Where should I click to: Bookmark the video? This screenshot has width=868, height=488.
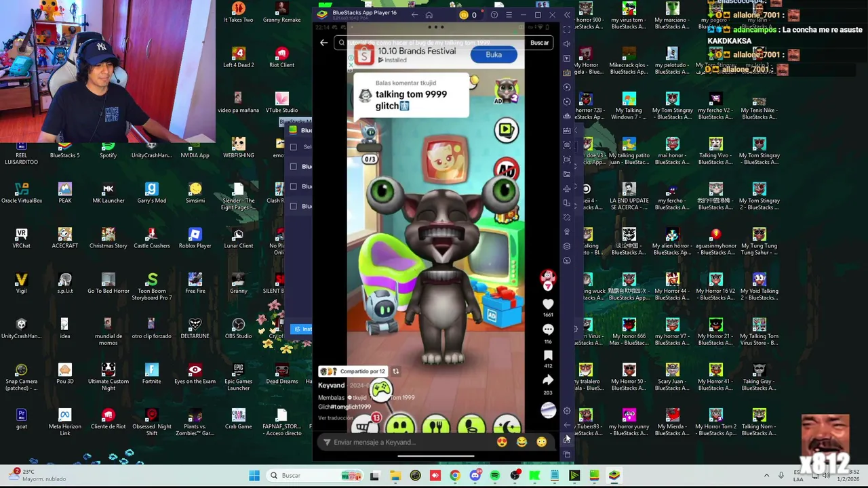click(x=548, y=355)
